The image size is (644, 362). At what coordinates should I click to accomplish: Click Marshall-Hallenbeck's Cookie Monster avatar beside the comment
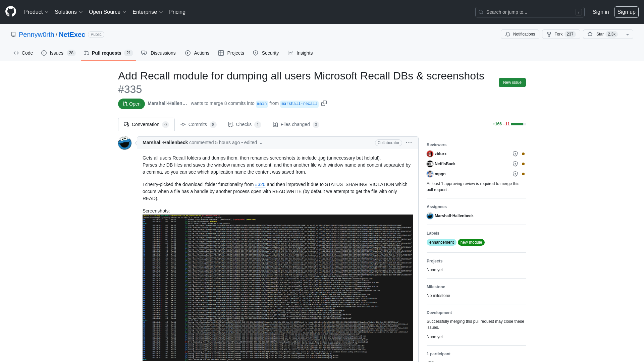click(x=125, y=143)
